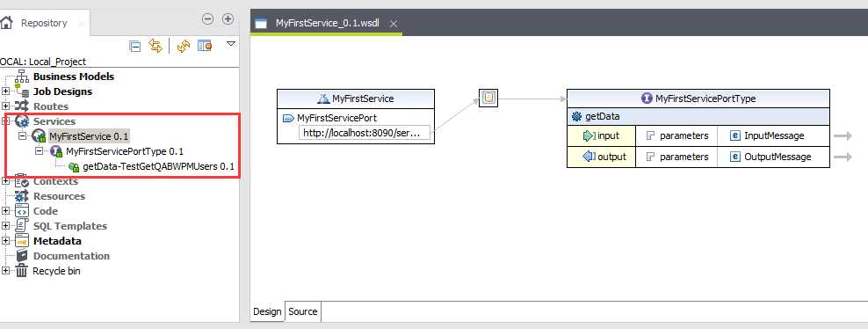868x329 pixels.
Task: Switch to the Design tab
Action: point(267,311)
